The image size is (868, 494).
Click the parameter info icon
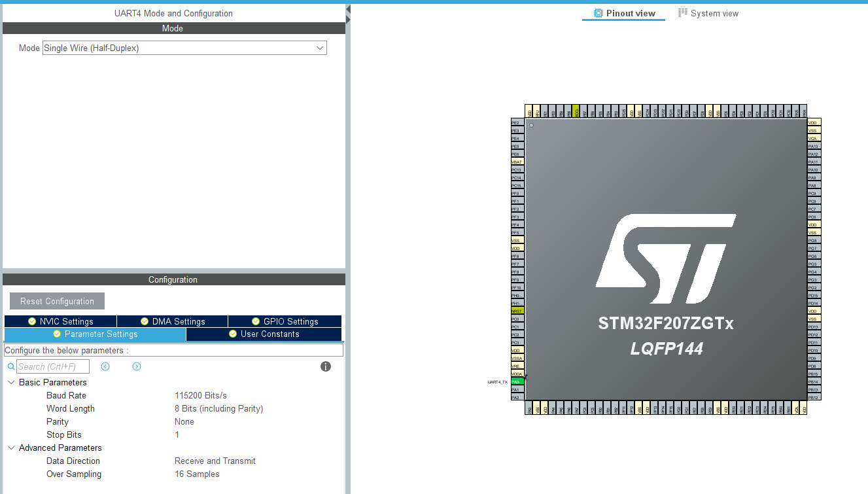(326, 366)
